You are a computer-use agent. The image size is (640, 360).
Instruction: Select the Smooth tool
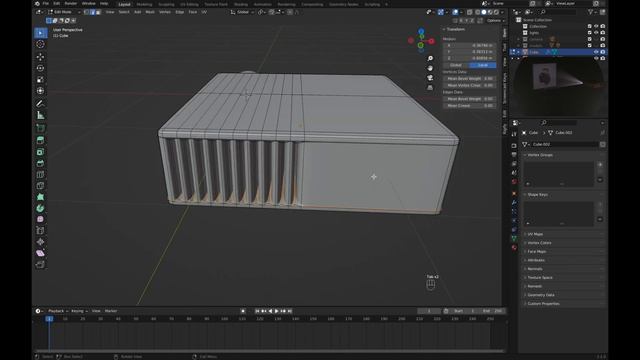pyautogui.click(x=40, y=219)
